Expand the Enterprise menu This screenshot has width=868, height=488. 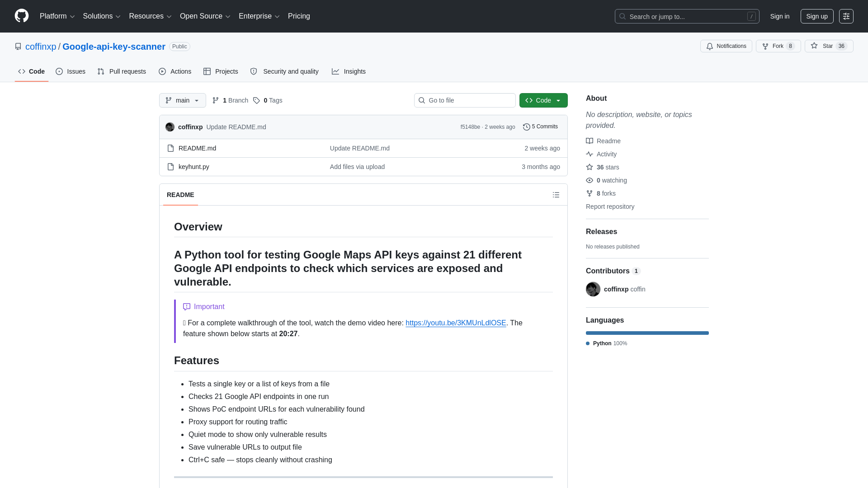click(x=259, y=16)
